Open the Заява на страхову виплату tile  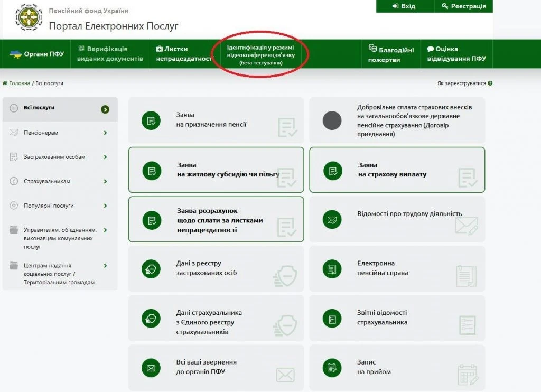point(397,170)
